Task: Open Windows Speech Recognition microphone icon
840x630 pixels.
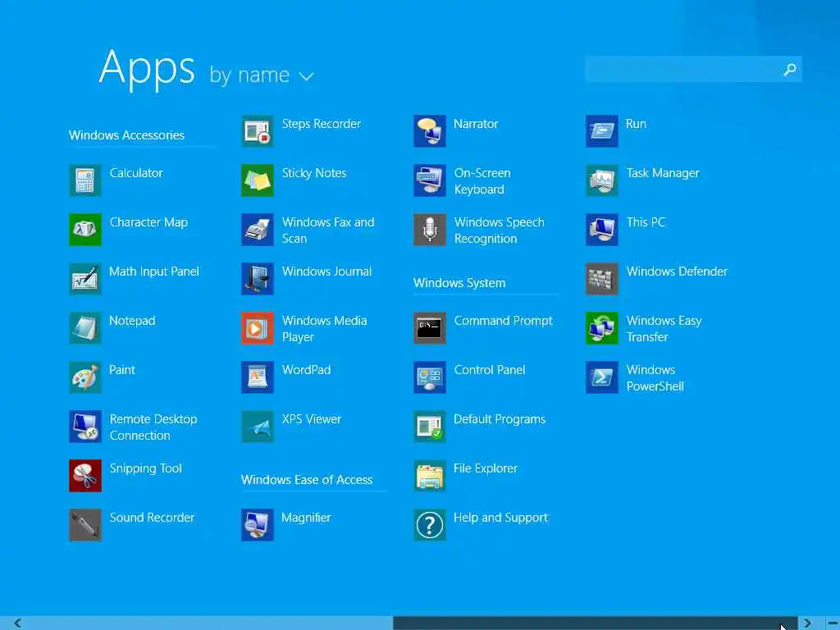Action: pos(430,230)
